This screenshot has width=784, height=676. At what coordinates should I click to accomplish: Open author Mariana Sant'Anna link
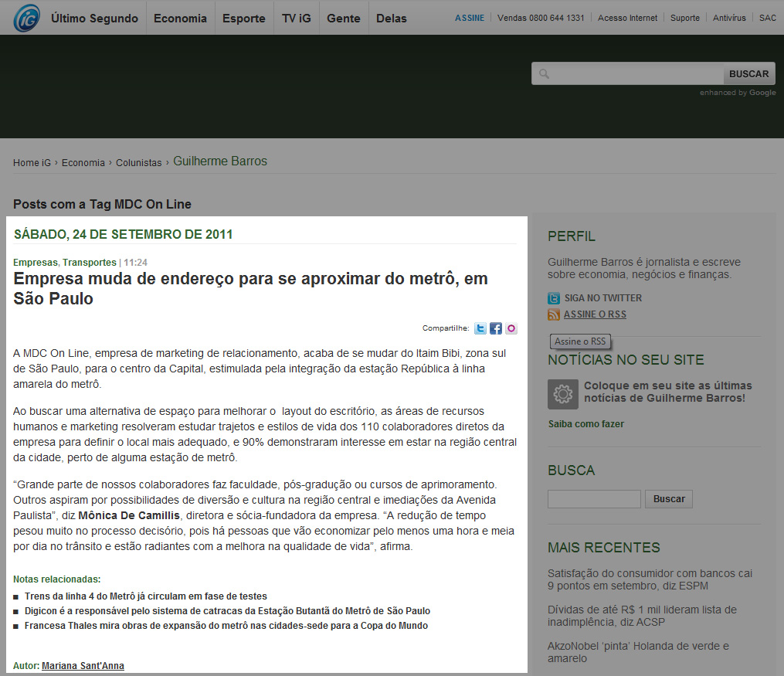83,666
